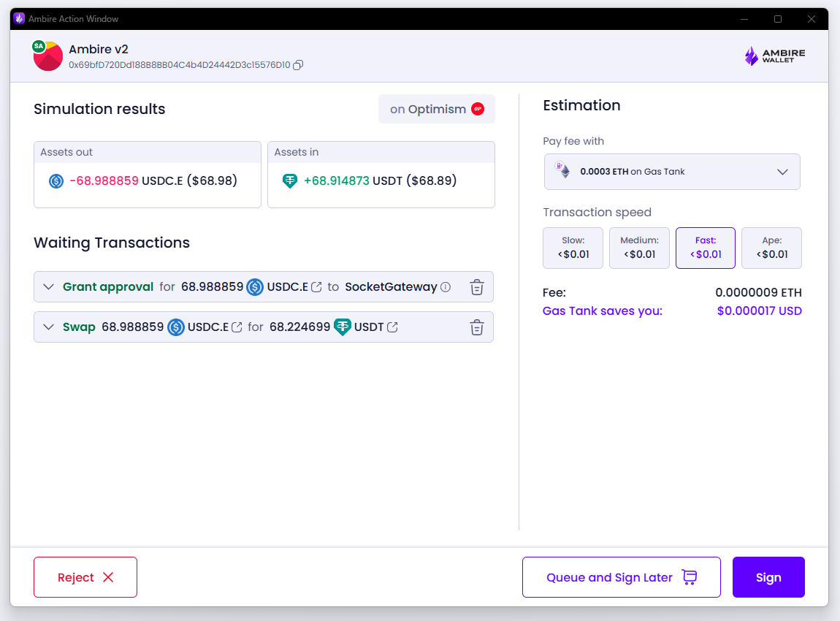Expand the Swap transaction details
The width and height of the screenshot is (840, 621).
click(48, 327)
